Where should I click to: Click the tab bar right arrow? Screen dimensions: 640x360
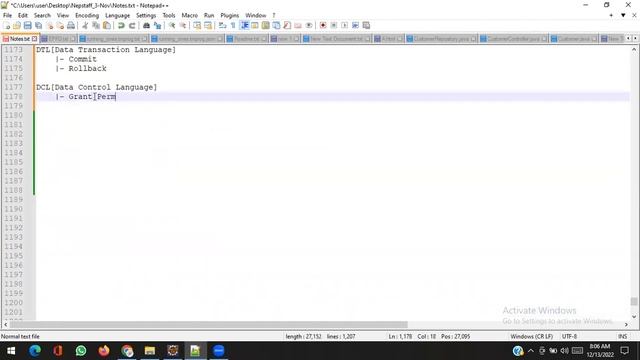pyautogui.click(x=635, y=38)
